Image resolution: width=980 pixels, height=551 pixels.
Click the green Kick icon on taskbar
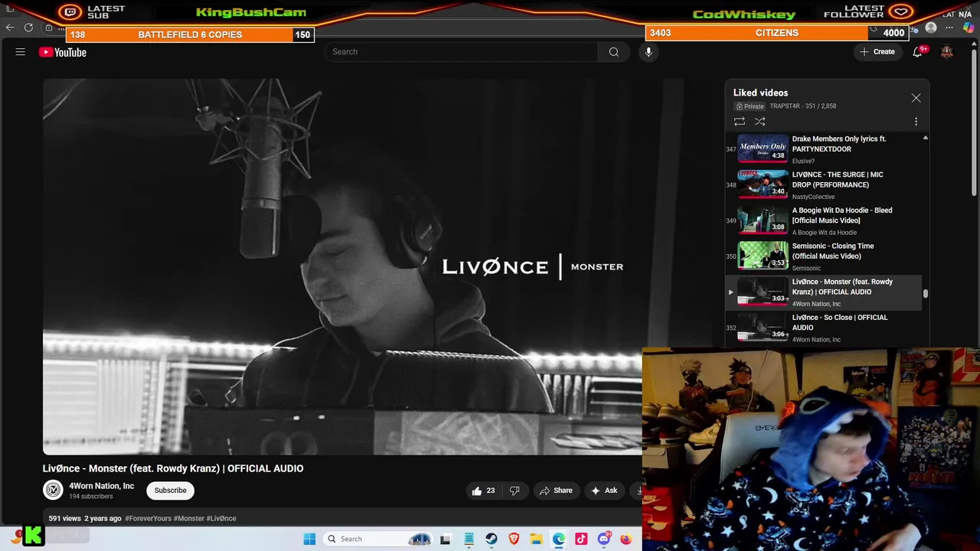click(x=33, y=536)
